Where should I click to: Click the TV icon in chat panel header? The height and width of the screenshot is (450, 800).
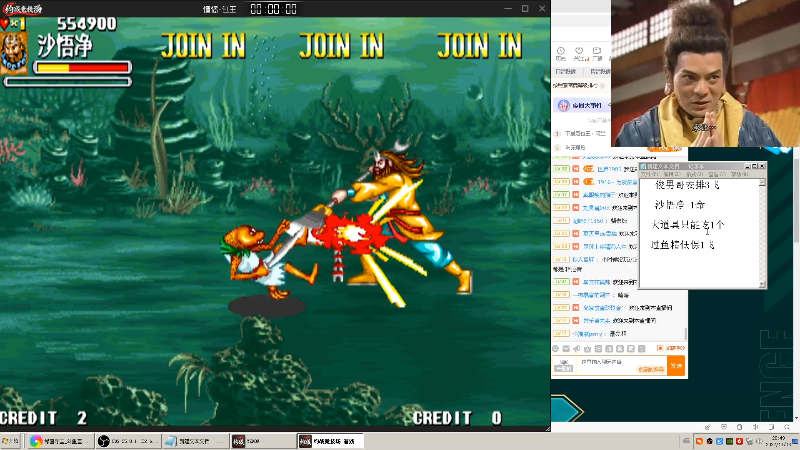click(597, 53)
